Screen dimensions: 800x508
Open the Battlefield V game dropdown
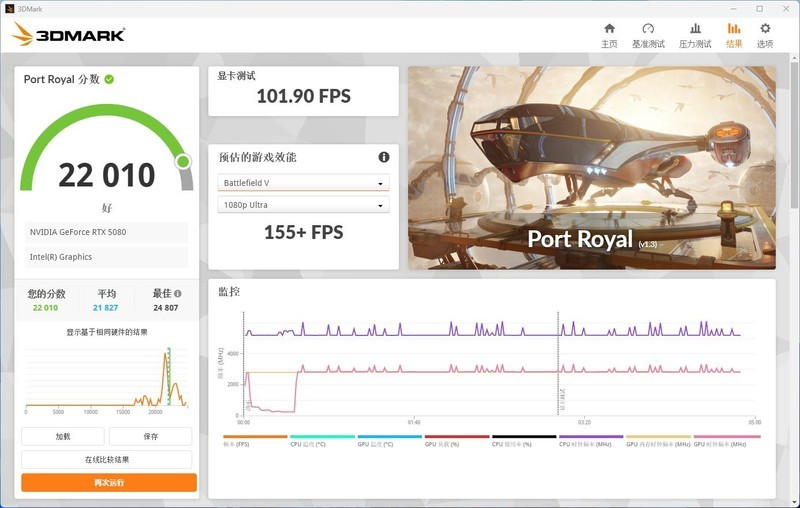point(303,183)
